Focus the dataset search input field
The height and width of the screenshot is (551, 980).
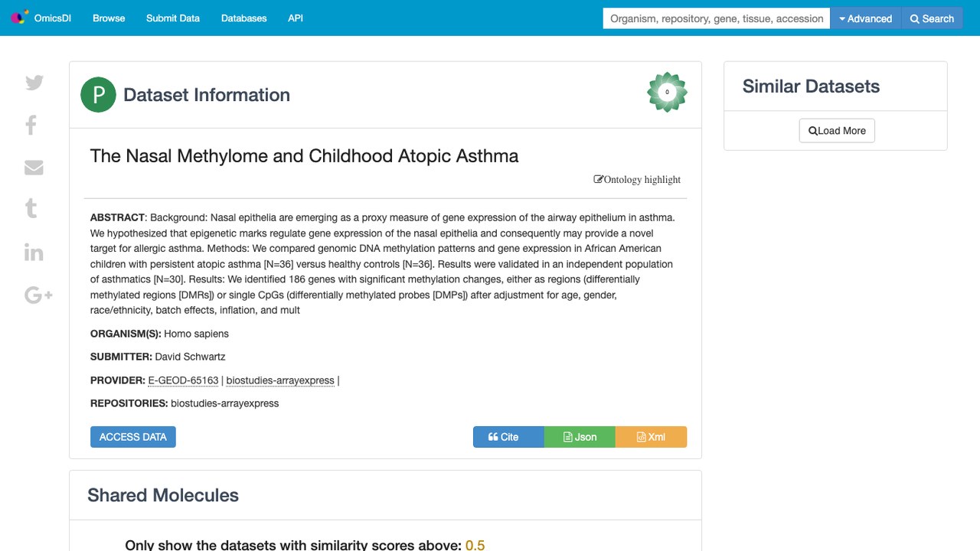(717, 18)
